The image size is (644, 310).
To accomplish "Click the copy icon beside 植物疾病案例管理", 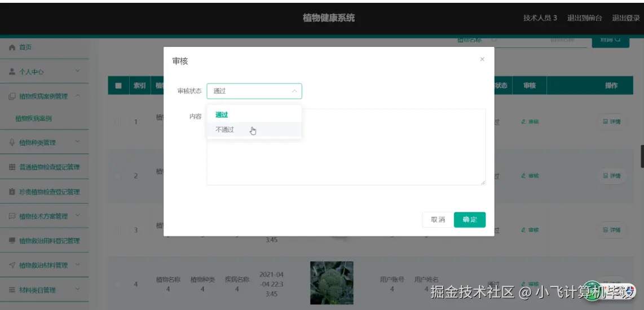I will coord(12,96).
